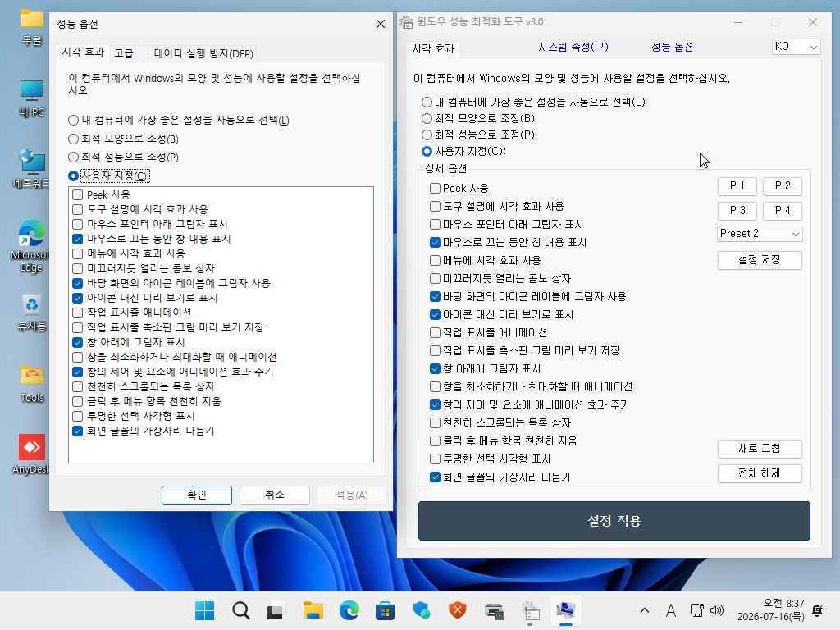Click the 설정 저장 button
This screenshot has width=840, height=630.
click(x=760, y=260)
